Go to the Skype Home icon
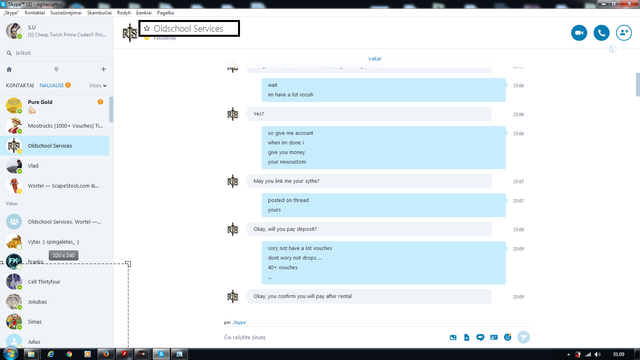This screenshot has height=360, width=640. pos(9,69)
